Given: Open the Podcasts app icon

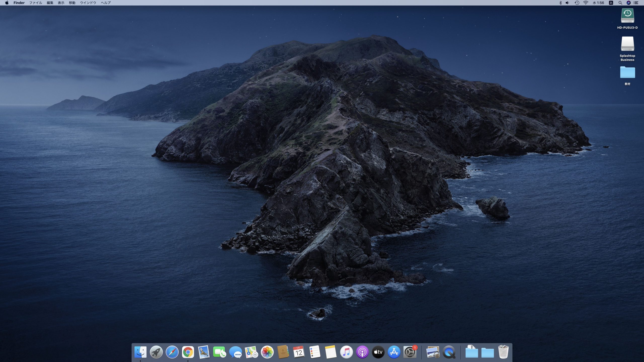Looking at the screenshot, I should point(362,352).
